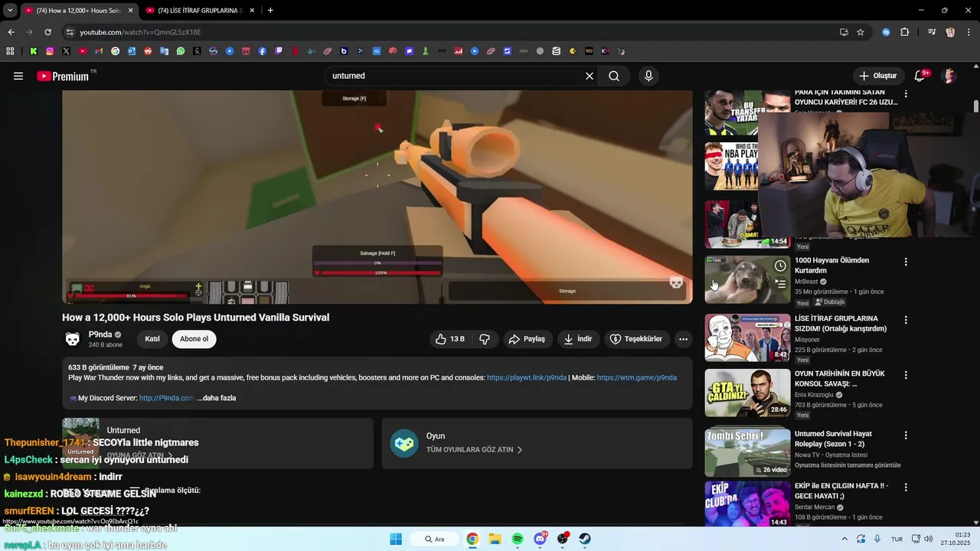980x551 pixels.
Task: Open options menu for LİSE İTİRAF GRUPLARINA SIZDIM
Action: click(x=906, y=320)
